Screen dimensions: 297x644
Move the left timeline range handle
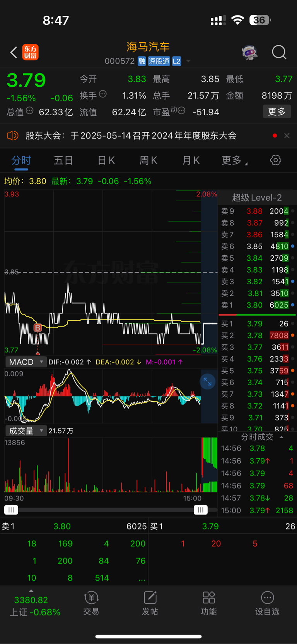11,510
